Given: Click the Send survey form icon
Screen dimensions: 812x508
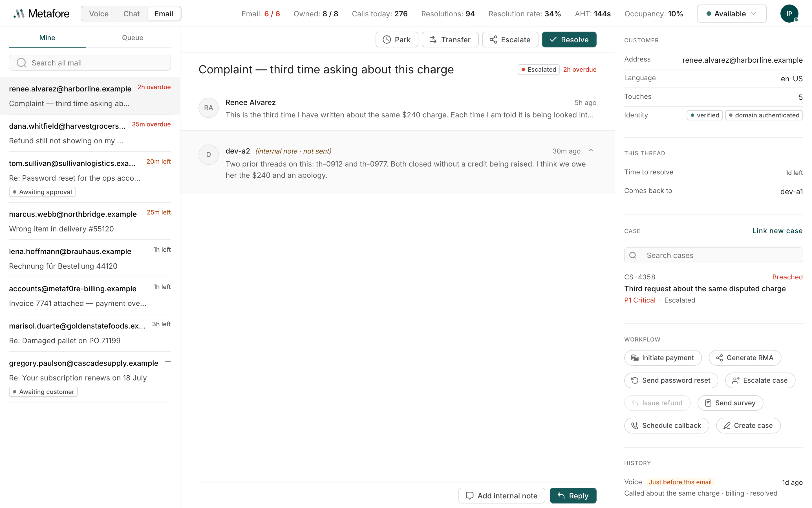Looking at the screenshot, I should point(708,403).
